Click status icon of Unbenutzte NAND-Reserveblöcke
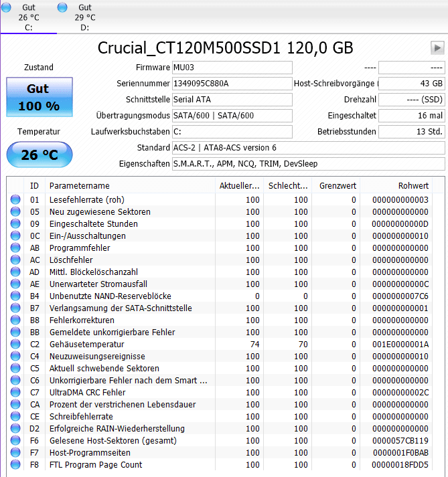This screenshot has height=477, width=448. [15, 296]
